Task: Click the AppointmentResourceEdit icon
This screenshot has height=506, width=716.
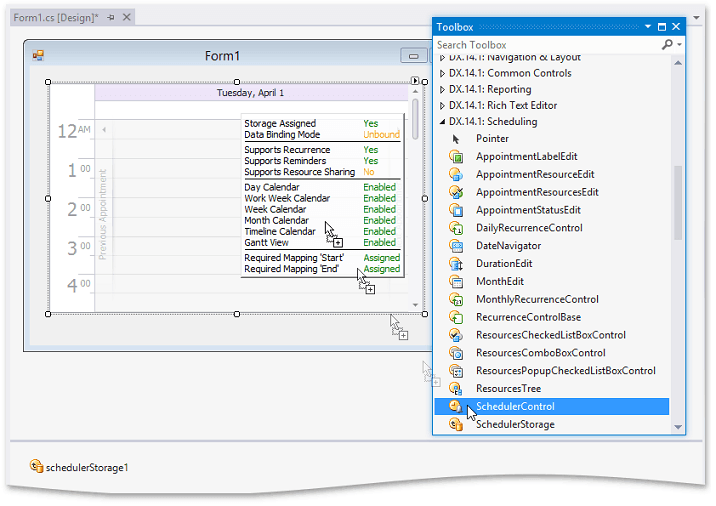Action: (x=456, y=175)
